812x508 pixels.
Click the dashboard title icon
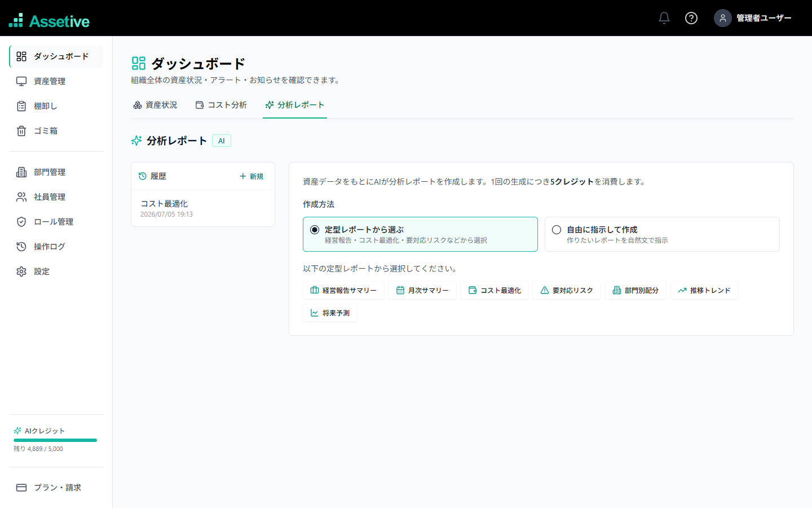click(x=139, y=63)
